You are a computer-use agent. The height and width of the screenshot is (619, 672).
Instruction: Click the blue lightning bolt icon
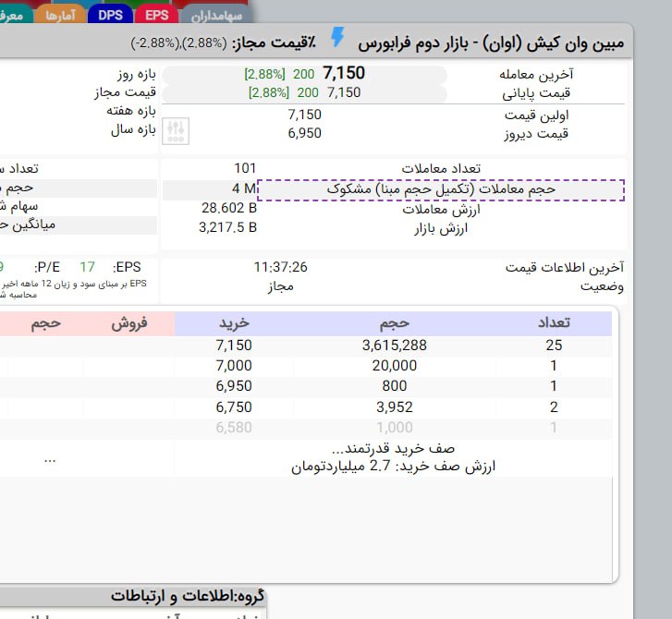339,40
